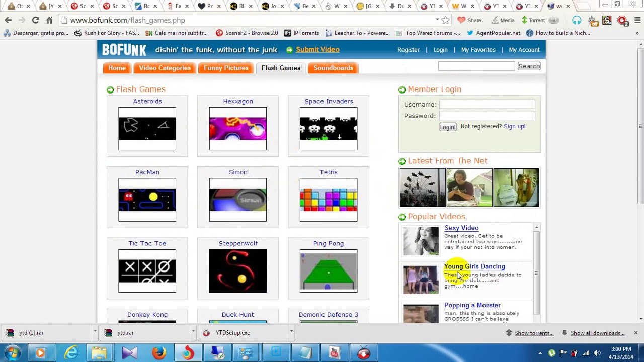This screenshot has width=644, height=362.
Task: Click the site search text box
Action: coord(476,66)
